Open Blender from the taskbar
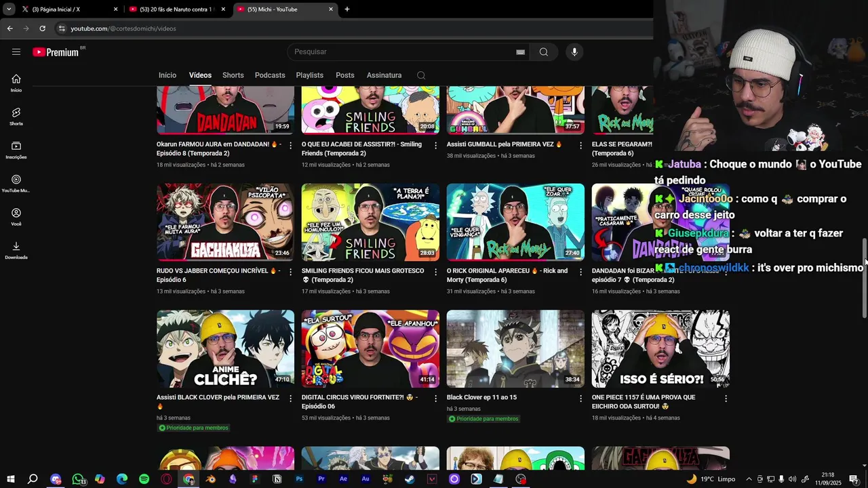Screen dimensions: 868x488 [x=210, y=479]
